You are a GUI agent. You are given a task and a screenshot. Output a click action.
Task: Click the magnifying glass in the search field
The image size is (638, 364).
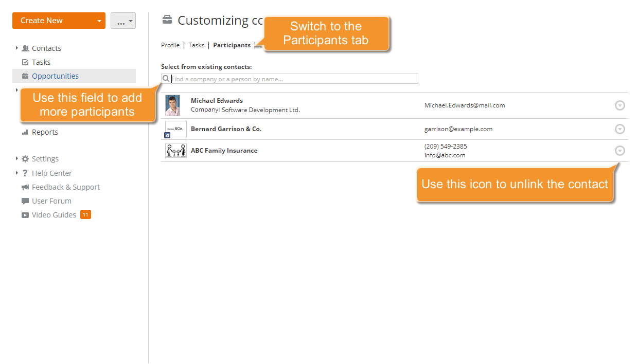(166, 78)
